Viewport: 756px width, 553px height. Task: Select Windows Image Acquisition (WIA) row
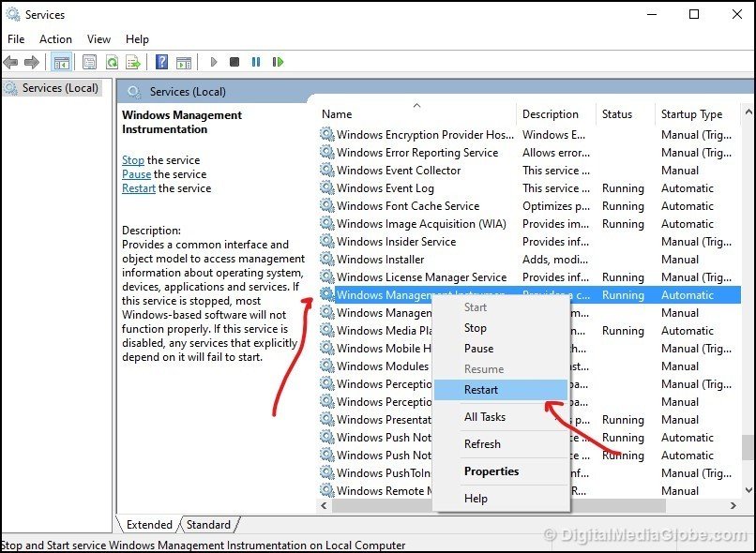529,223
